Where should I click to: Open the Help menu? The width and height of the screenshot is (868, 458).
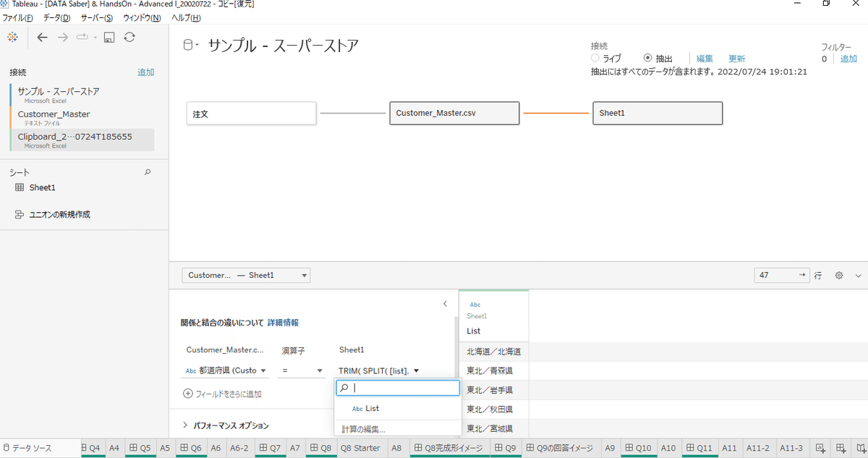186,17
